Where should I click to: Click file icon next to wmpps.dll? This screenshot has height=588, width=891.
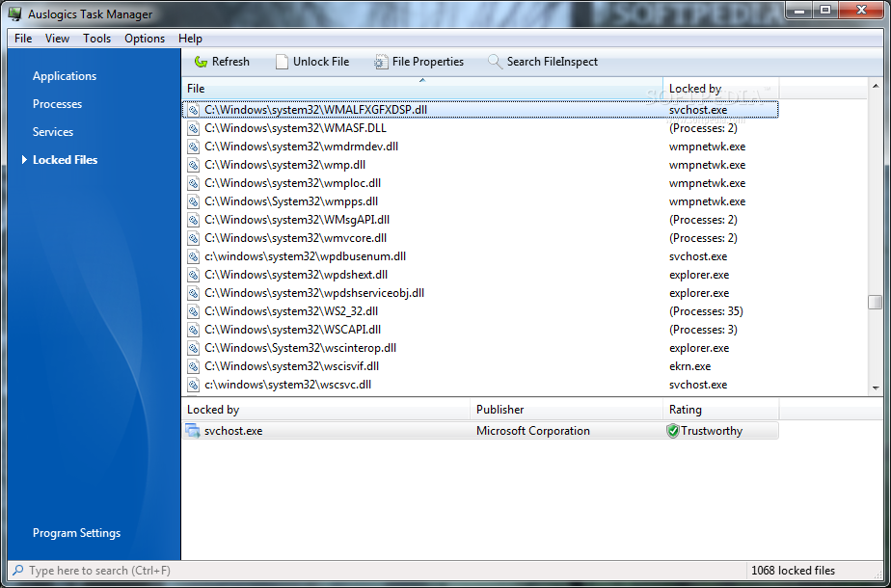tap(194, 201)
